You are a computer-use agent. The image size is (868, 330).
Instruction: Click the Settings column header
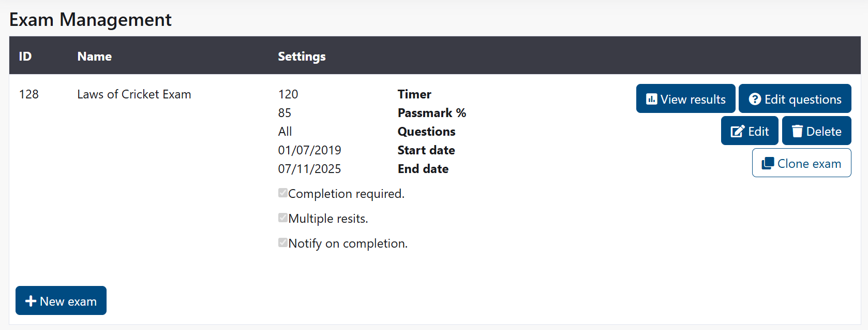tap(302, 56)
